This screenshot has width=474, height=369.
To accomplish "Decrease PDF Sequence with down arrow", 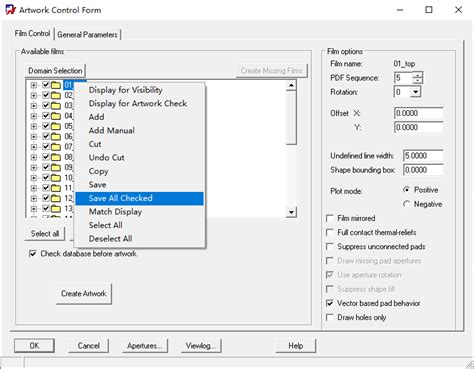I will (417, 81).
